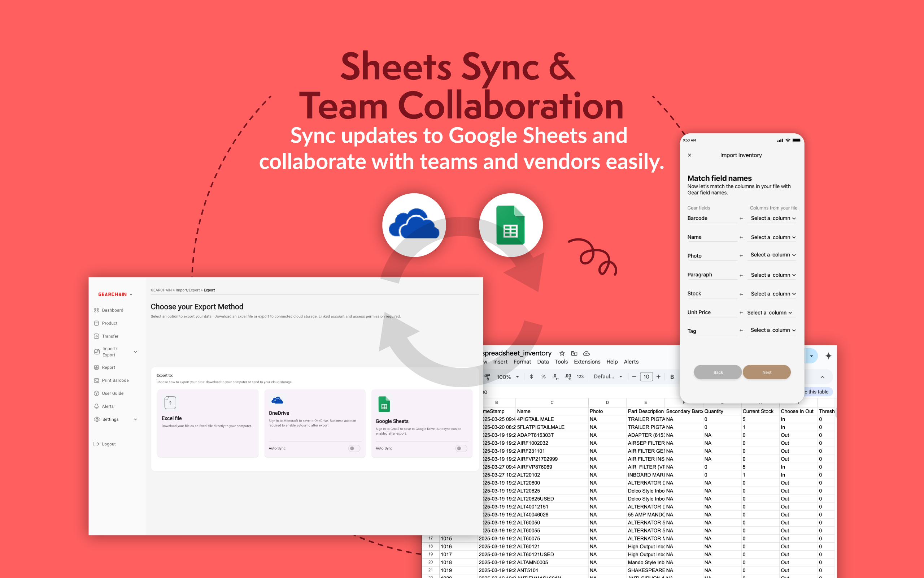Viewport: 924px width, 578px height.
Task: Open the User Guide sidebar entry
Action: pos(109,393)
